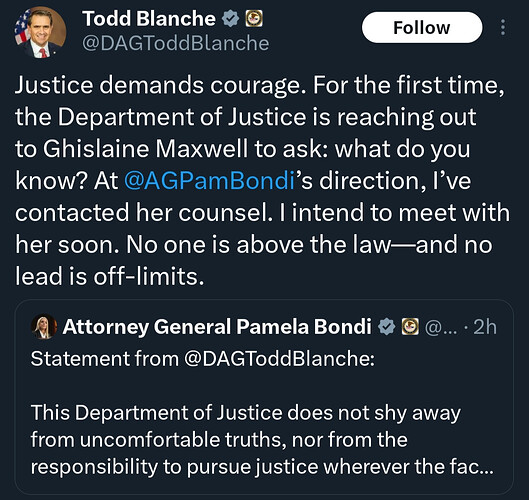Follow Todd Blanche

[x=422, y=27]
